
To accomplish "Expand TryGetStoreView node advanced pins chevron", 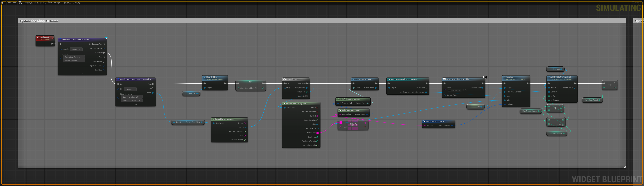I will (136, 105).
